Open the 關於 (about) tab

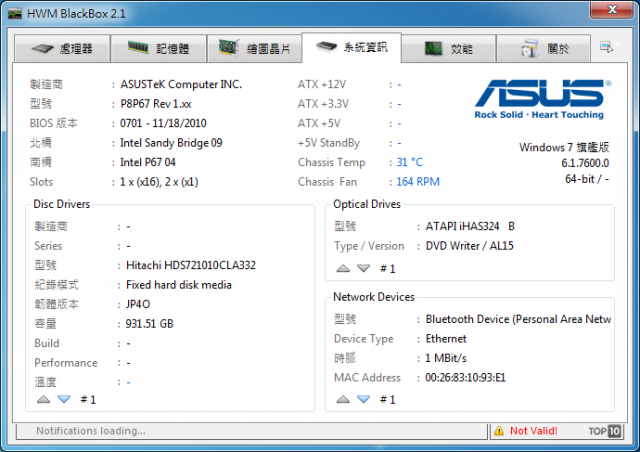click(544, 49)
